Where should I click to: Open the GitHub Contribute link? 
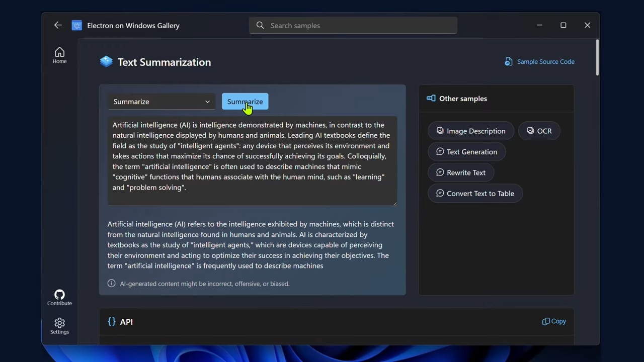59,297
